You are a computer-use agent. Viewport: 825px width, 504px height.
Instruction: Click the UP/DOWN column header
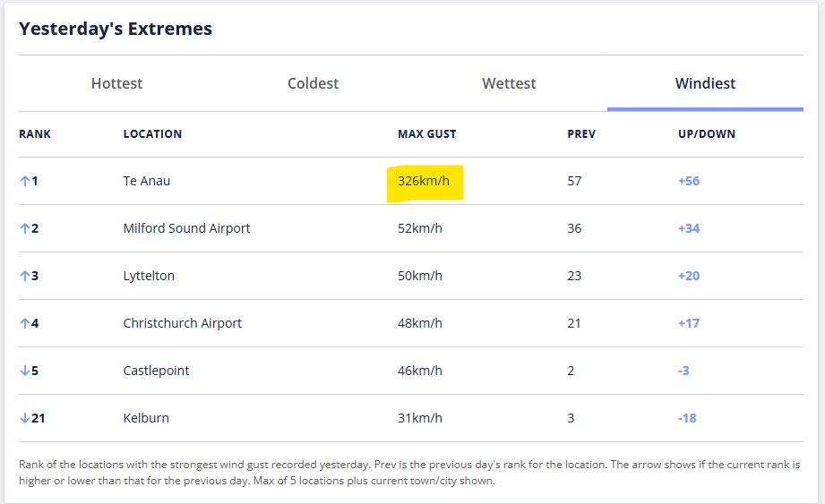[707, 134]
